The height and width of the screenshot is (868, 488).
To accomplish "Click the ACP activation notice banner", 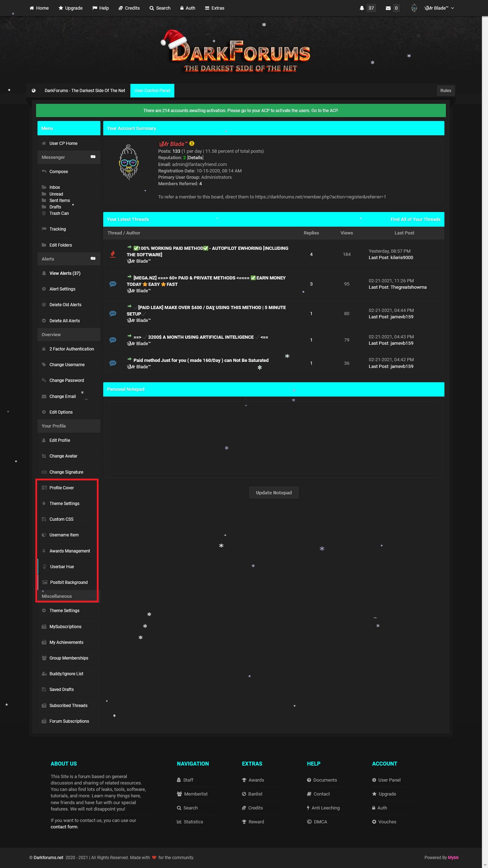I will click(x=241, y=111).
